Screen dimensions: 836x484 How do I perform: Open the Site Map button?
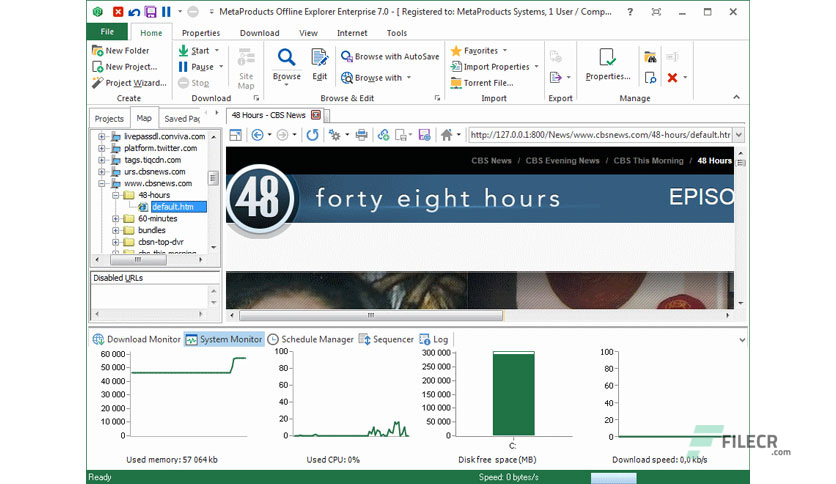[246, 68]
